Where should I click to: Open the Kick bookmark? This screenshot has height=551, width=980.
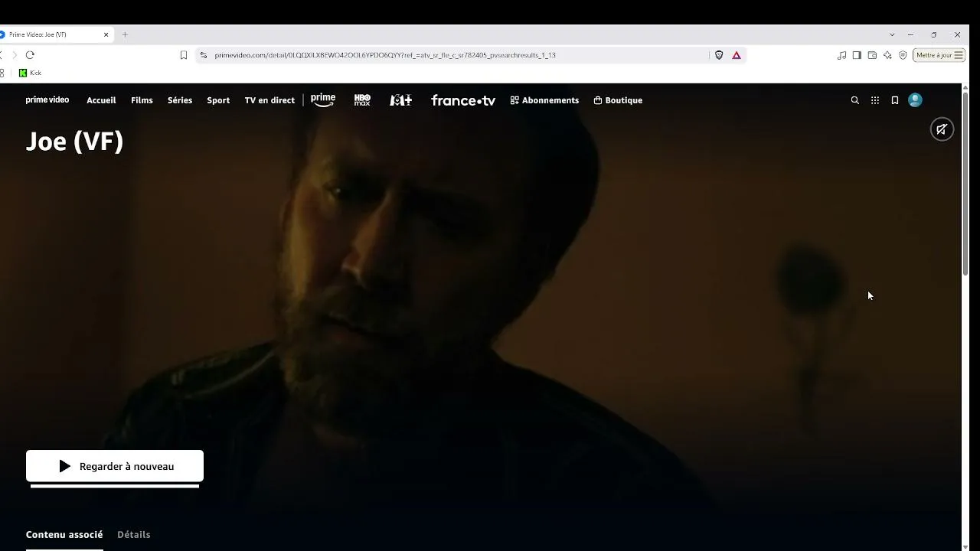click(30, 73)
